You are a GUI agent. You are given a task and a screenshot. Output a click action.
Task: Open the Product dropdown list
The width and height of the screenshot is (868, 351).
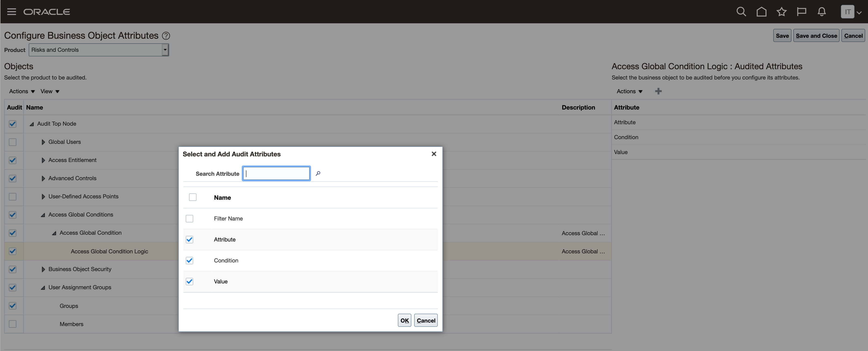point(165,50)
